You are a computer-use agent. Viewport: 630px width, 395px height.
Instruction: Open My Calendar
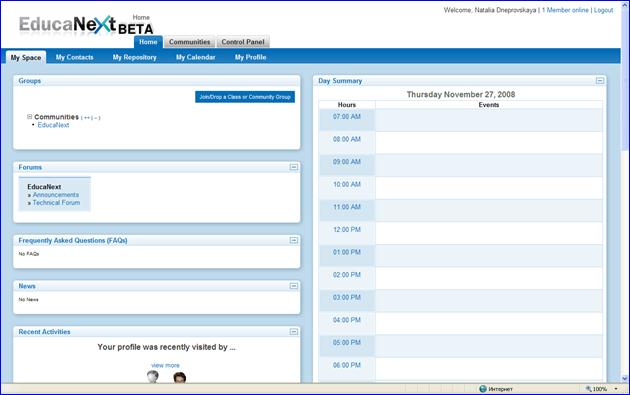point(196,57)
